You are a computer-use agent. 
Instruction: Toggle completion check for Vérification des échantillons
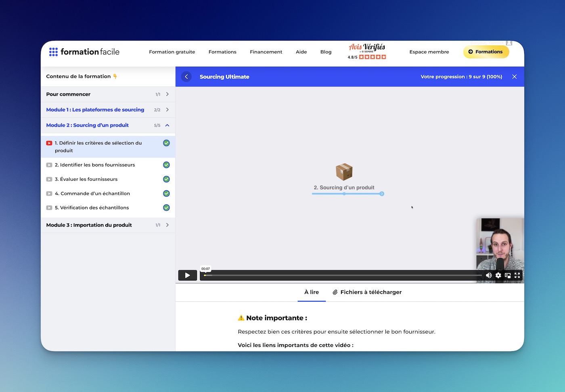point(166,208)
